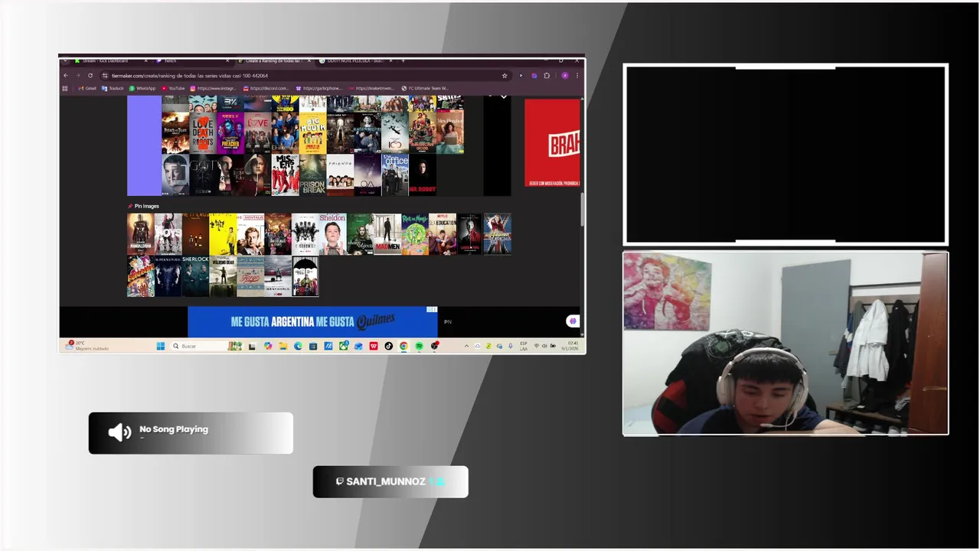Select the Westworld poster thumbnail
Screen dimensions: 980x551
coord(278,275)
